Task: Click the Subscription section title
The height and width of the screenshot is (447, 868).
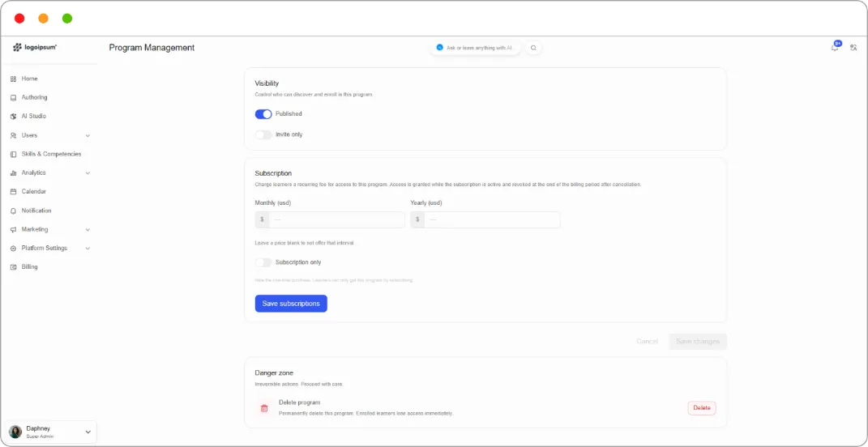Action: [273, 174]
